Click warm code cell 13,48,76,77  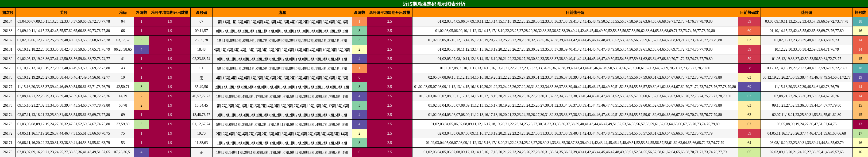(x=201, y=115)
